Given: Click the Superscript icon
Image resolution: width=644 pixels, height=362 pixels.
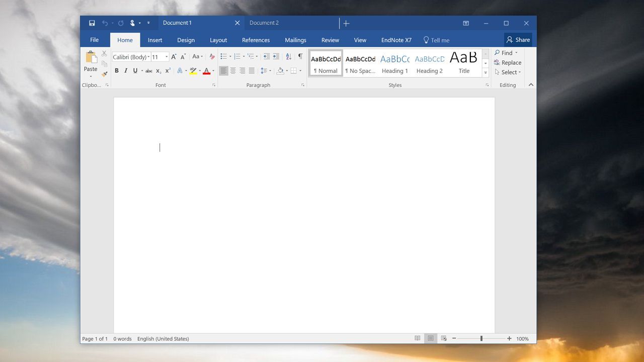Looking at the screenshot, I should point(168,71).
